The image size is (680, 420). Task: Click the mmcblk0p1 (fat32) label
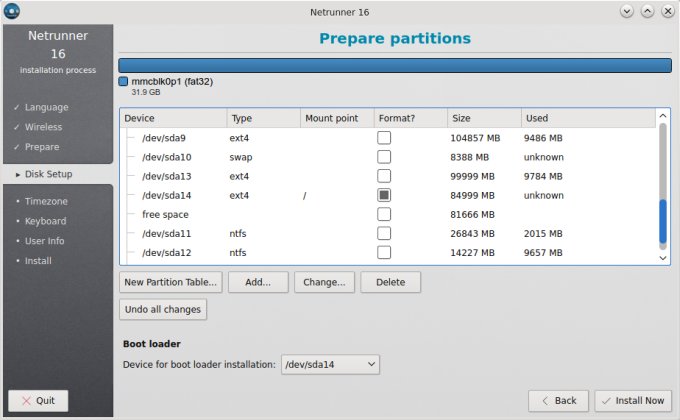(172, 82)
